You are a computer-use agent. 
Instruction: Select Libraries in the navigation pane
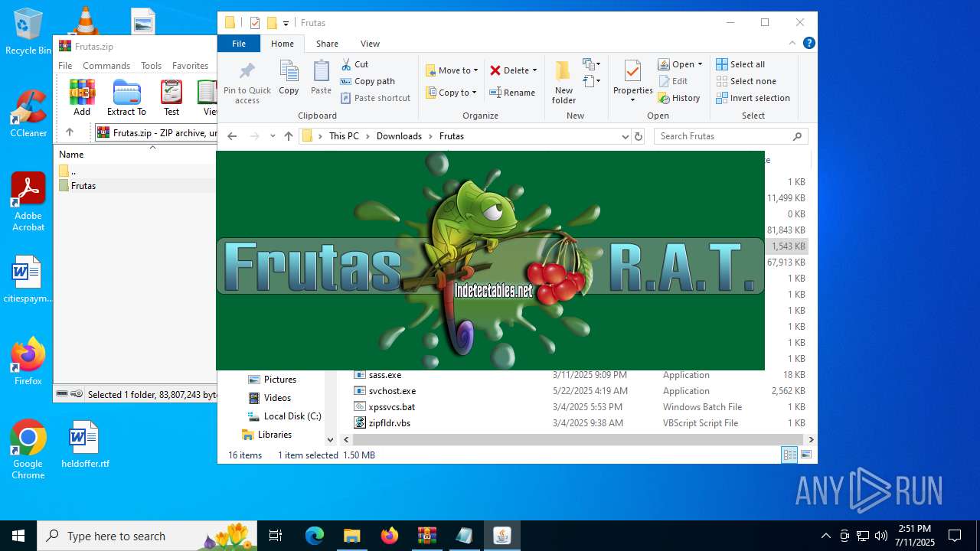(x=275, y=435)
